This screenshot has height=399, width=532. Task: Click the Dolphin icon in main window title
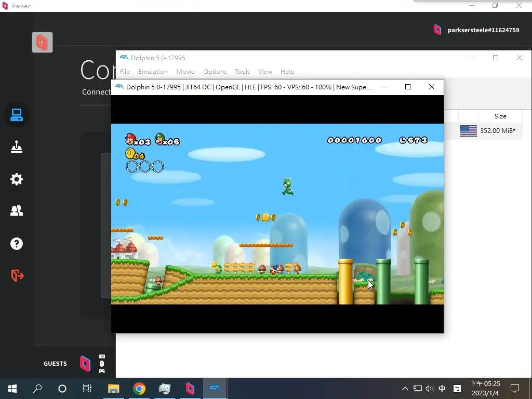pyautogui.click(x=124, y=58)
